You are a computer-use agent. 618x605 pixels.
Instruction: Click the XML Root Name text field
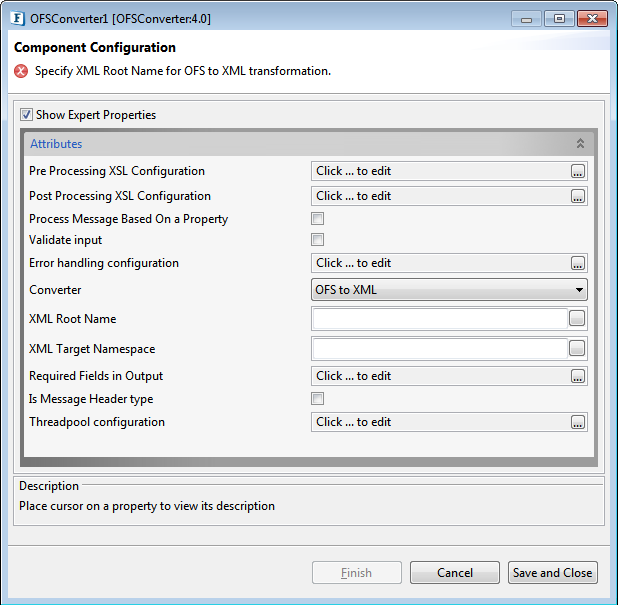[440, 318]
